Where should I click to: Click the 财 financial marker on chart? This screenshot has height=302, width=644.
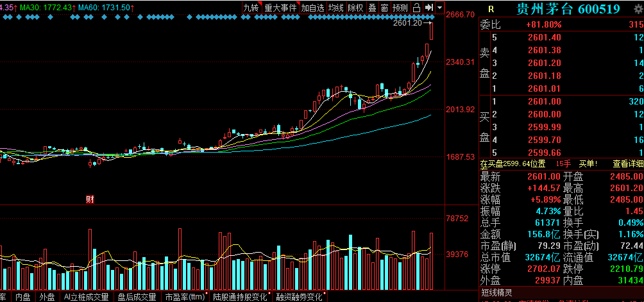click(90, 200)
